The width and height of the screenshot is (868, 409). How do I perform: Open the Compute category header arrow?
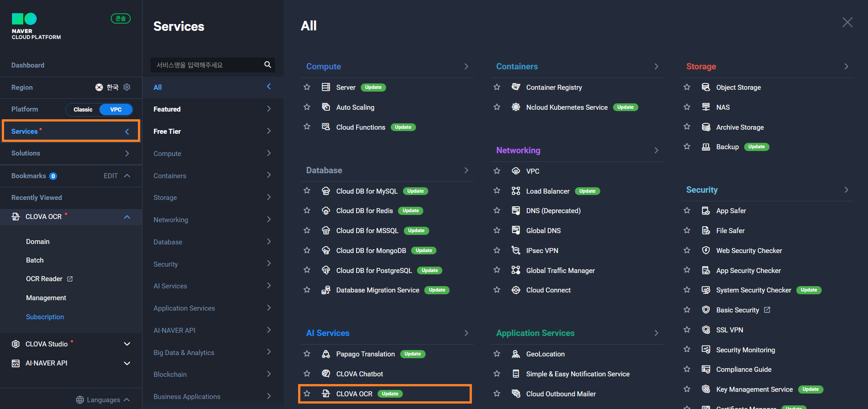[466, 66]
